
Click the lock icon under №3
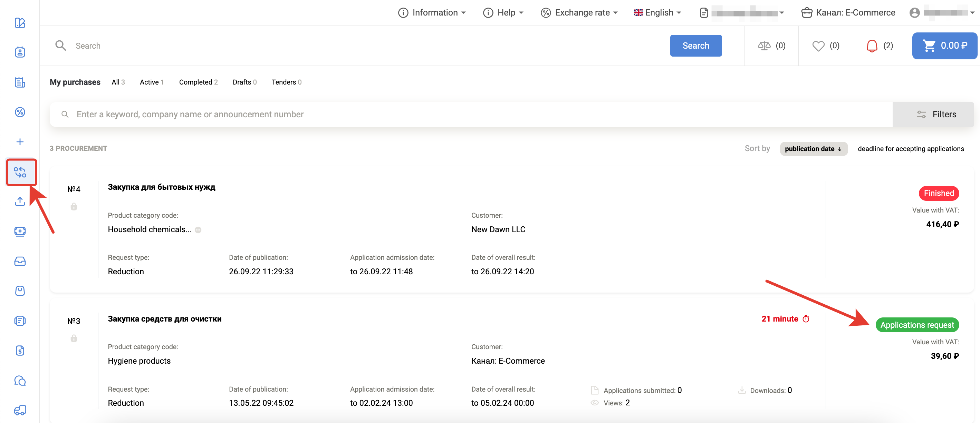74,338
